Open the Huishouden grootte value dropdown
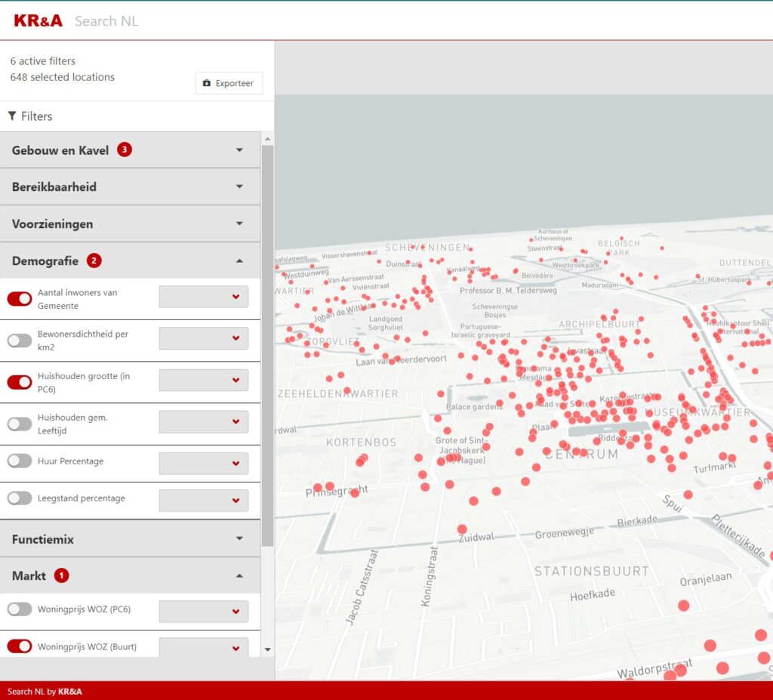This screenshot has width=773, height=700. [x=203, y=381]
